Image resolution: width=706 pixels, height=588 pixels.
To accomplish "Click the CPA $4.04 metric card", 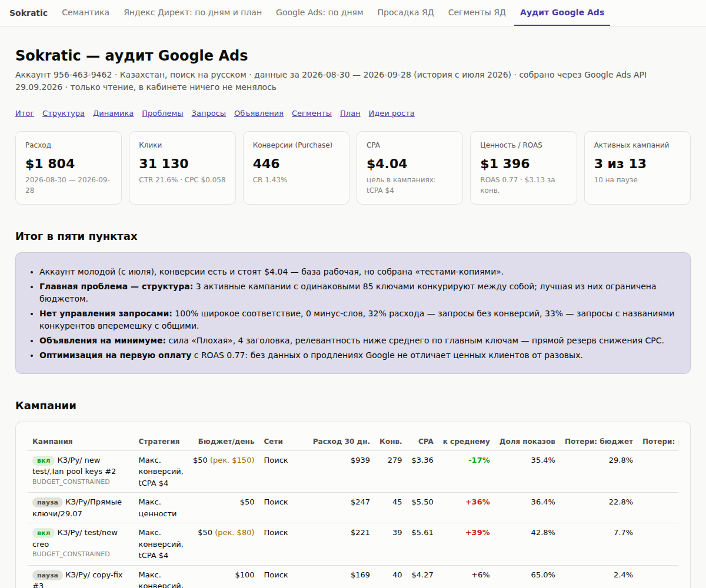I will click(410, 168).
